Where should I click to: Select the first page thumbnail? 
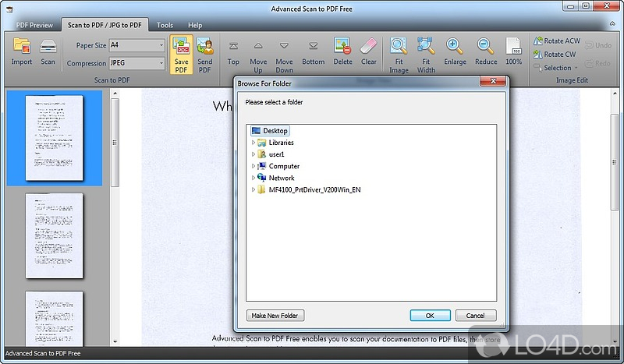pos(55,138)
